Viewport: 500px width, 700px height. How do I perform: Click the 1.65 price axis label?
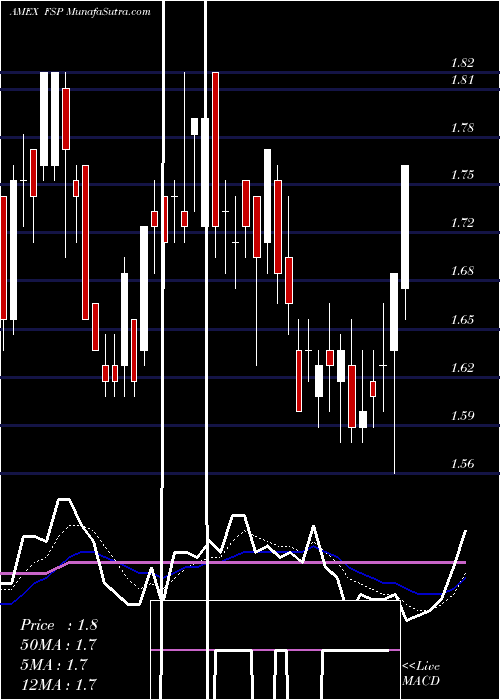coord(462,320)
